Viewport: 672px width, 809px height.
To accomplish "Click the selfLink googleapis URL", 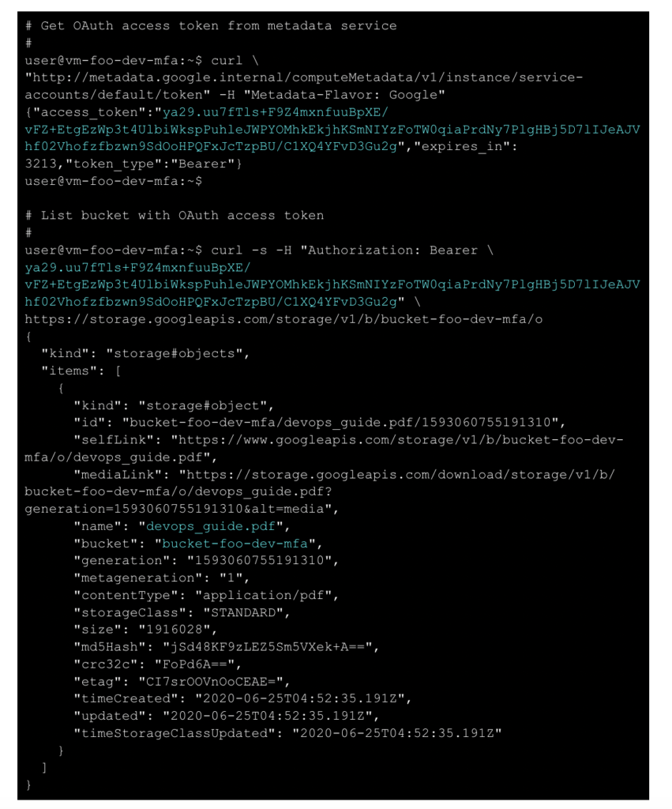I will coord(324,449).
